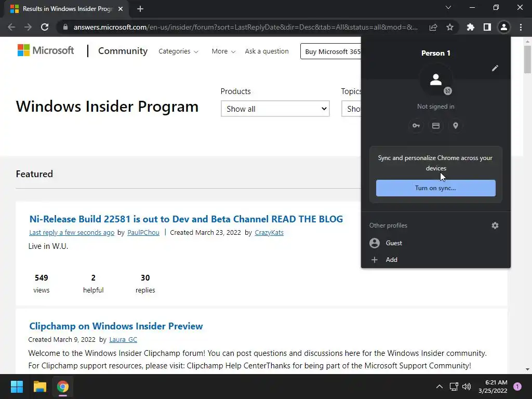Click scrollbar down arrow
The width and height of the screenshot is (532, 399).
(x=527, y=369)
